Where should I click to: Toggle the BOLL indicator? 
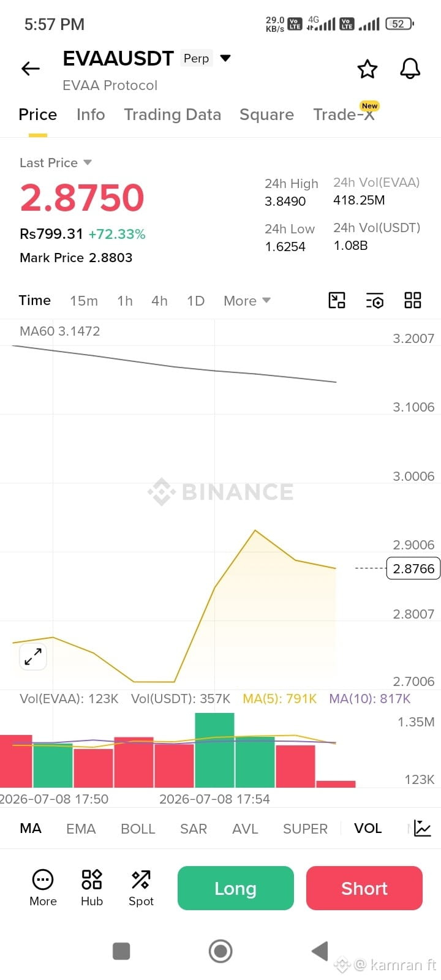coord(138,829)
